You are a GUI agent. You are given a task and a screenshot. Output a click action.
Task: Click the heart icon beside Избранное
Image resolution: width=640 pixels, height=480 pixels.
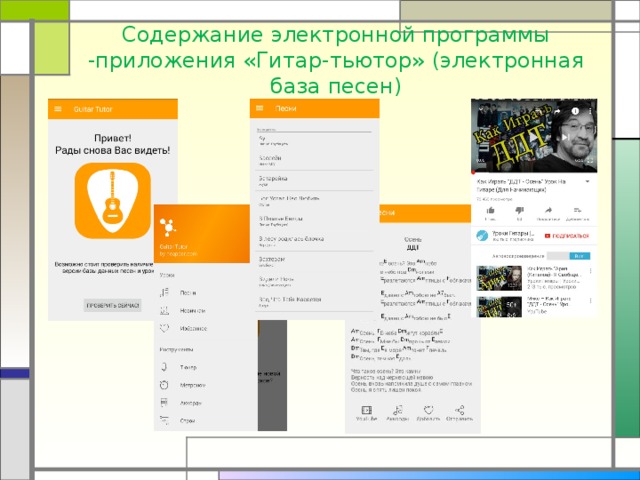pyautogui.click(x=164, y=328)
